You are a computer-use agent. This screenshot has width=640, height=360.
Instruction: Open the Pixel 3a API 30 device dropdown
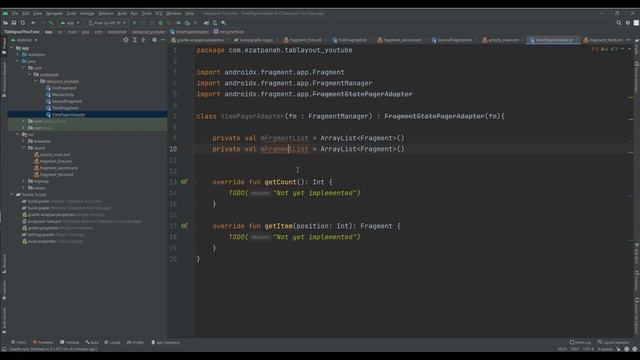[107, 23]
